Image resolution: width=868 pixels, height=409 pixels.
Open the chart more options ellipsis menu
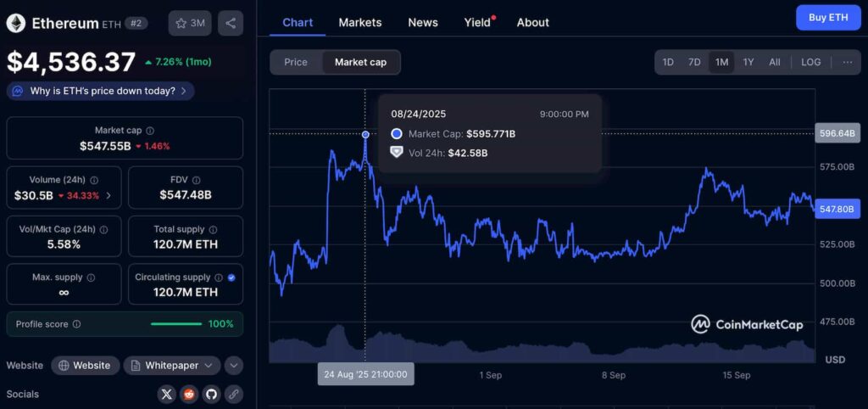(x=847, y=62)
